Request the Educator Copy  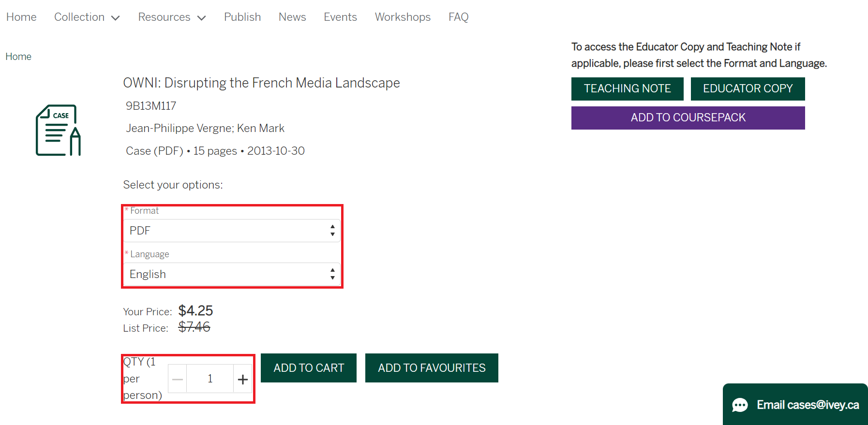(x=748, y=89)
